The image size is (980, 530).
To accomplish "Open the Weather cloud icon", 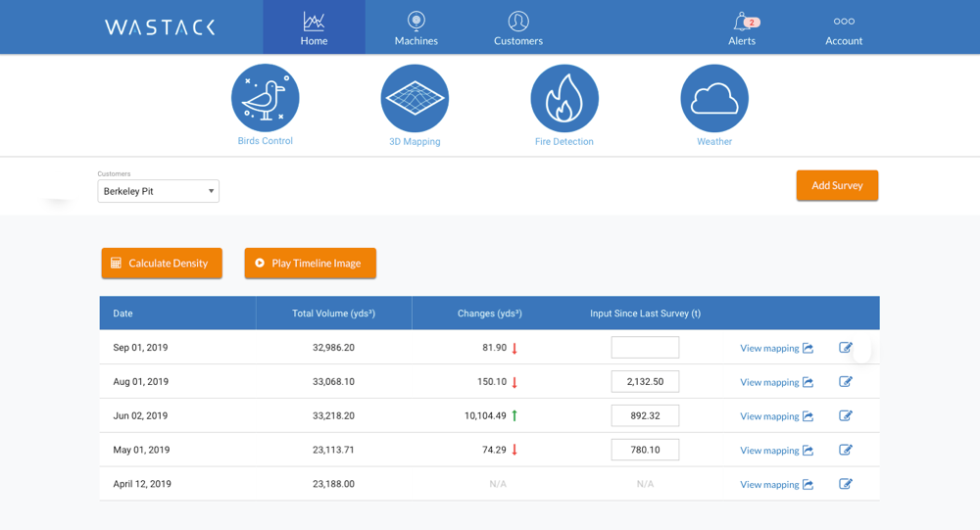I will coord(714,98).
